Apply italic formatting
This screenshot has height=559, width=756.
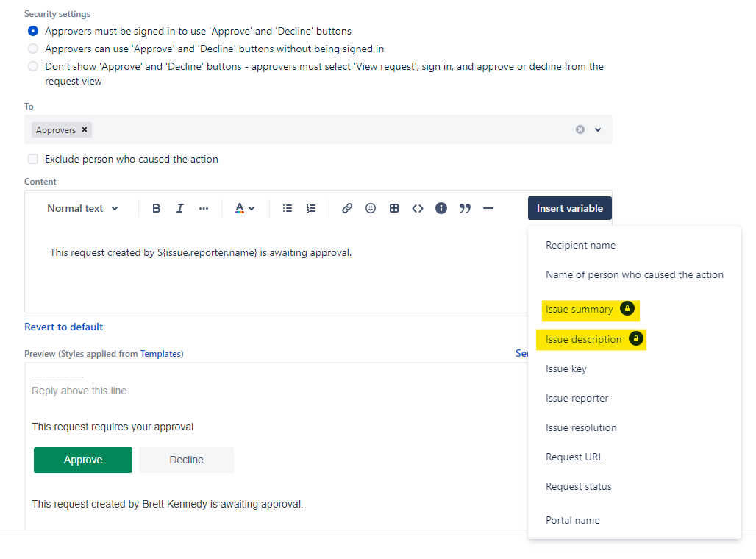click(x=179, y=208)
